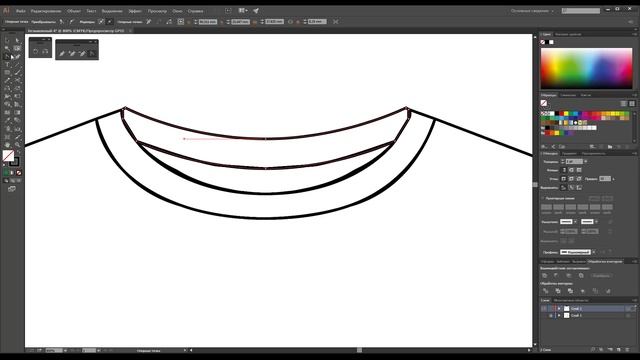This screenshot has height=360, width=640.
Task: Open the zoom level dropdown in the status bar
Action: pos(65,350)
